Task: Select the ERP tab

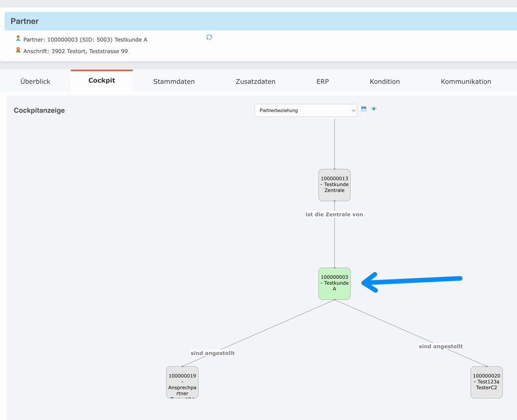Action: (x=323, y=81)
